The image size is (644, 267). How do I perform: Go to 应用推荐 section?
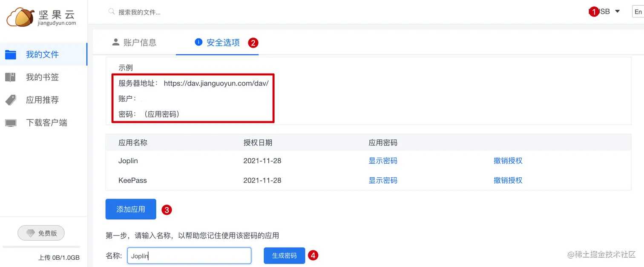tap(43, 100)
